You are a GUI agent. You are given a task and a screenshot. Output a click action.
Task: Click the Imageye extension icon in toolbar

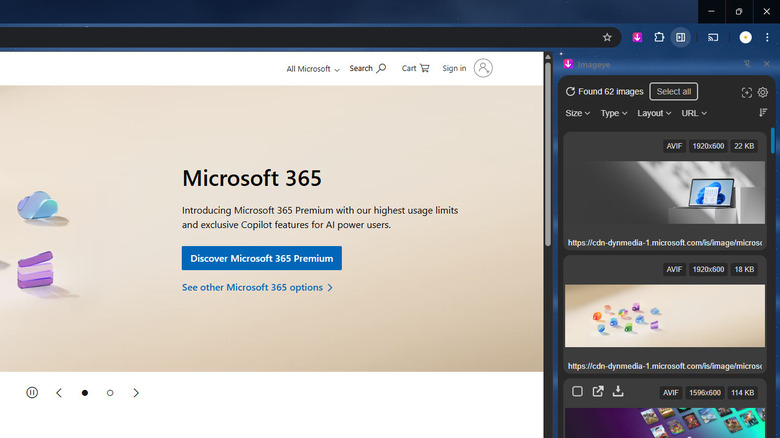[637, 37]
